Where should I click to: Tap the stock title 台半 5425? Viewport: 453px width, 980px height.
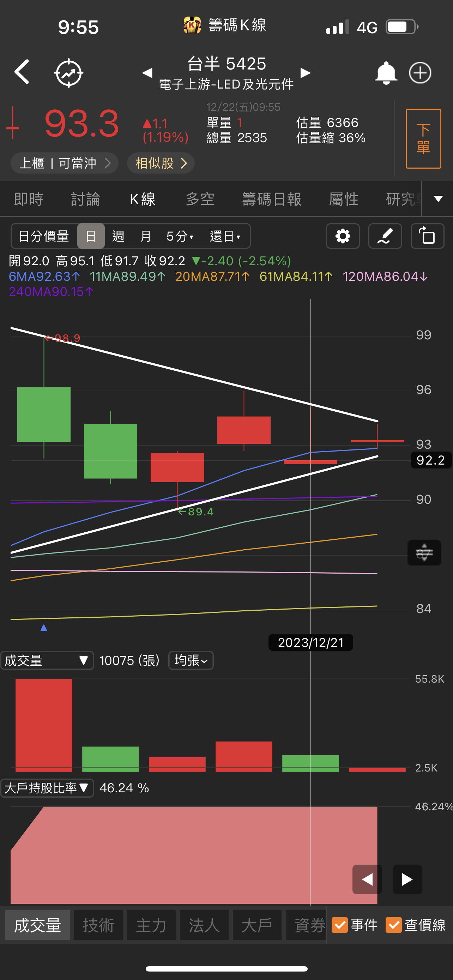pos(227,63)
